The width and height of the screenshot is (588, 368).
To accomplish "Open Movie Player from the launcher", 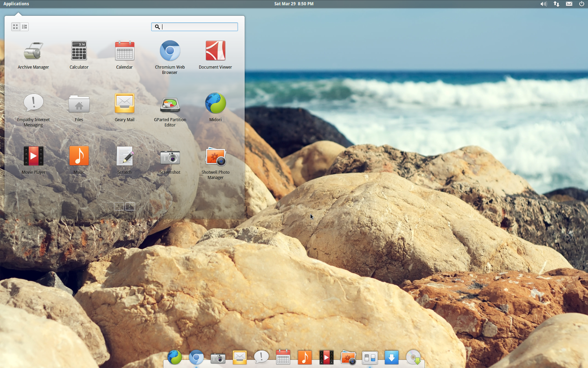I will 33,160.
